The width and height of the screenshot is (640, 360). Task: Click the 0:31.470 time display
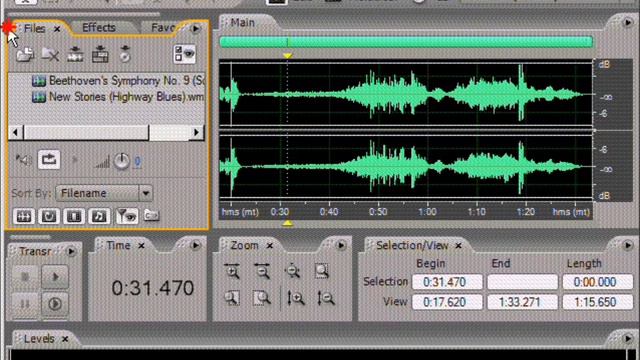[x=153, y=288]
